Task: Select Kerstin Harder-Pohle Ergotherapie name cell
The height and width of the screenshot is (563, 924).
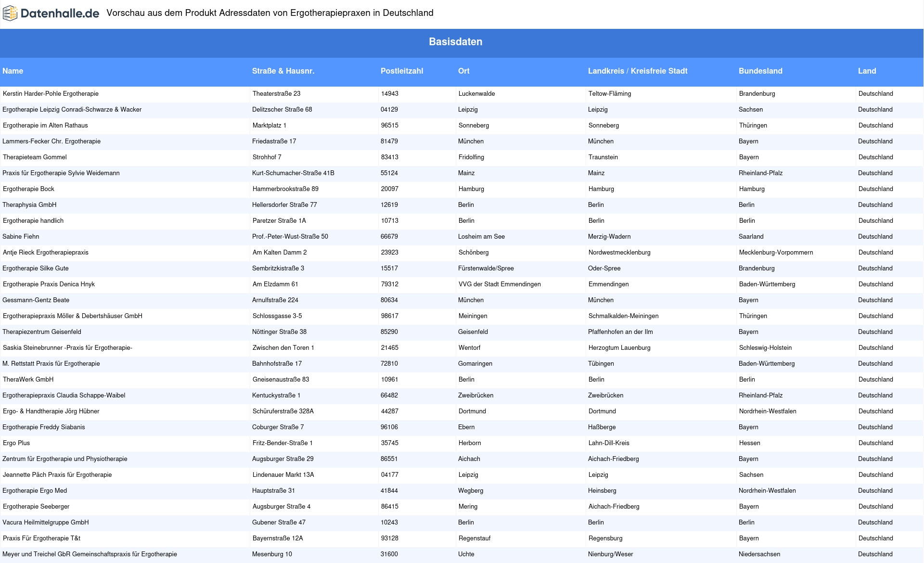Action: pyautogui.click(x=51, y=94)
